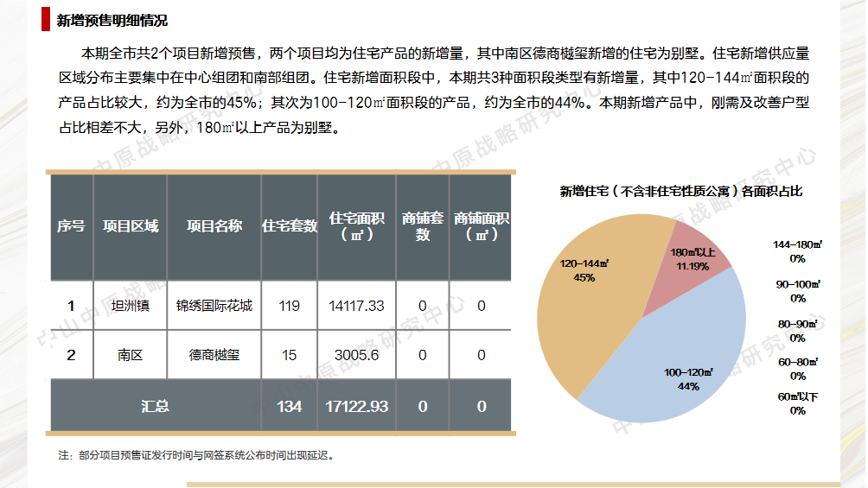Select the 住宅套数 column header

click(x=289, y=226)
